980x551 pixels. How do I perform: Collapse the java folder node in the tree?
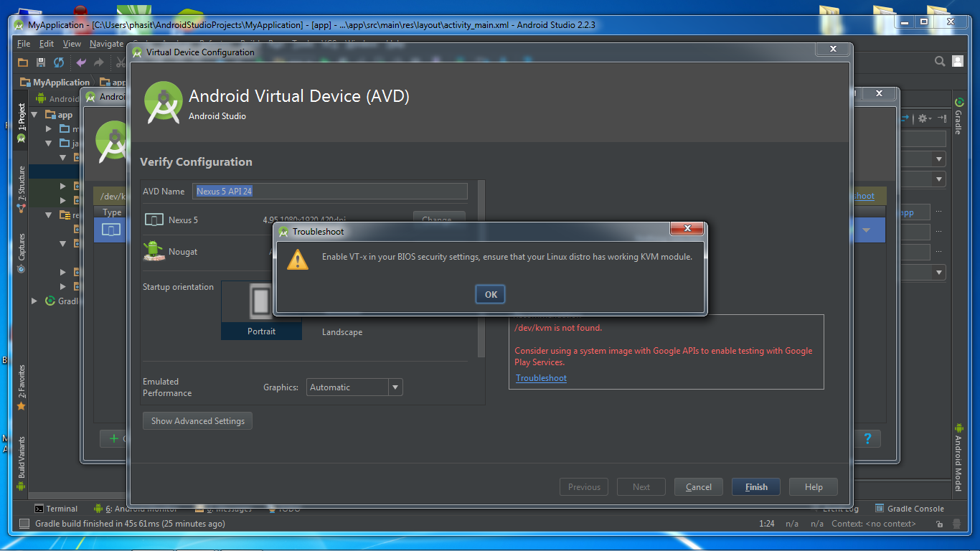point(49,143)
